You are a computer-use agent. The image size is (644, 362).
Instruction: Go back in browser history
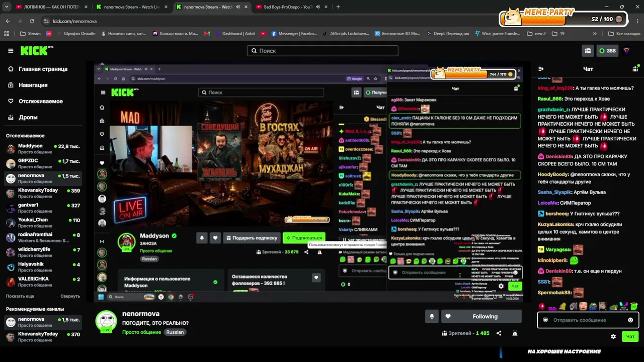coord(8,21)
